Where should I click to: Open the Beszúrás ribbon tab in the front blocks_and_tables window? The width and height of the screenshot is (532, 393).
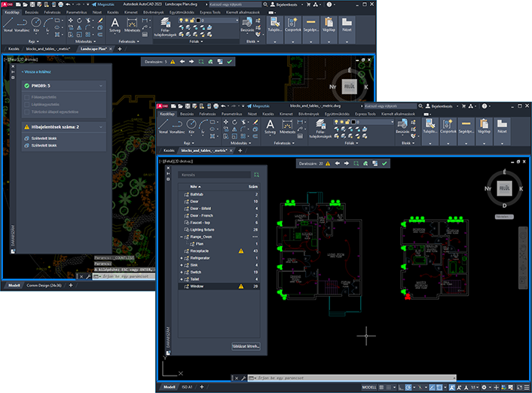pyautogui.click(x=187, y=114)
